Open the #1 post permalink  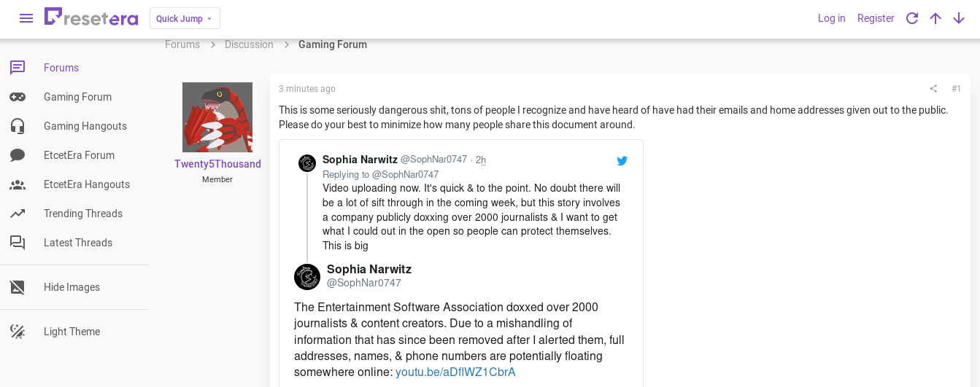[x=957, y=89]
